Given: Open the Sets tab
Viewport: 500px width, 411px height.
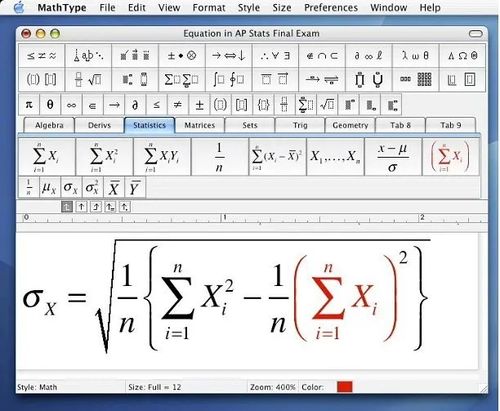Looking at the screenshot, I should [x=250, y=125].
